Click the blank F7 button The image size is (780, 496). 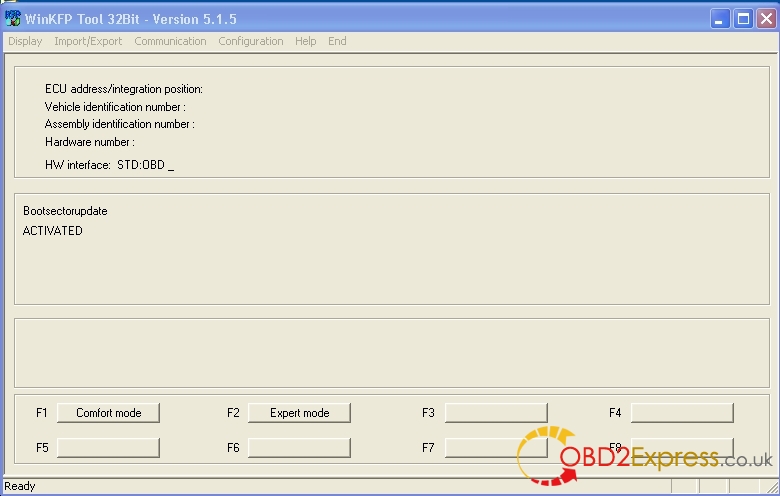(496, 447)
